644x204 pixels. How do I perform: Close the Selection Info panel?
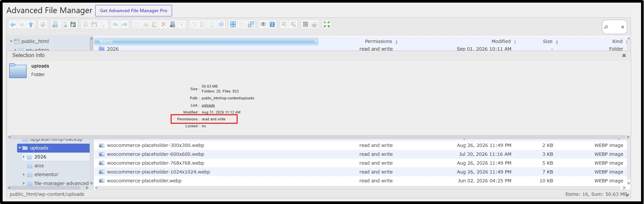point(624,55)
